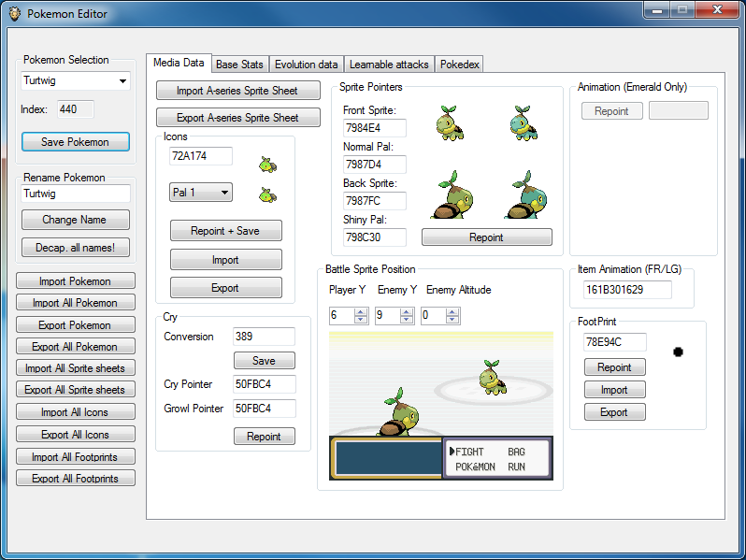Increase Player Y value with up arrow
Screen dimensions: 746x560
pos(361,311)
